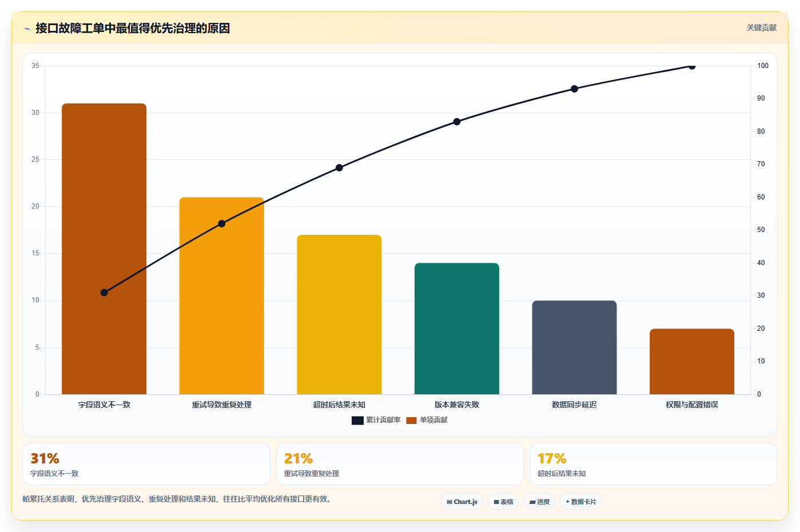Screen dimensions: 800x532
Task: Click the 进度 tag chip
Action: point(539,502)
